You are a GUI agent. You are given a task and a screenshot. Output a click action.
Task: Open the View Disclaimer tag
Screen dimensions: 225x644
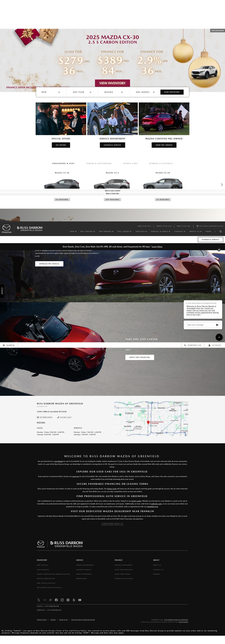coord(217,31)
